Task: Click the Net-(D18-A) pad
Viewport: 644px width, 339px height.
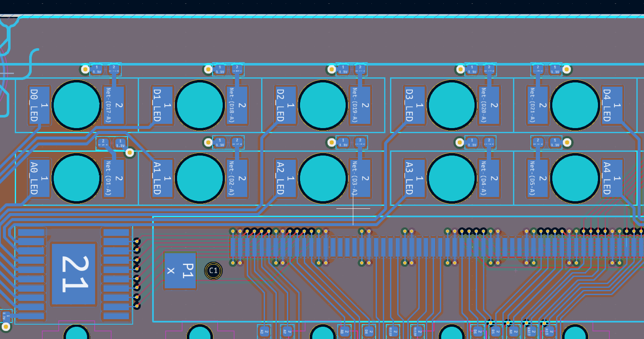Action: click(x=237, y=105)
